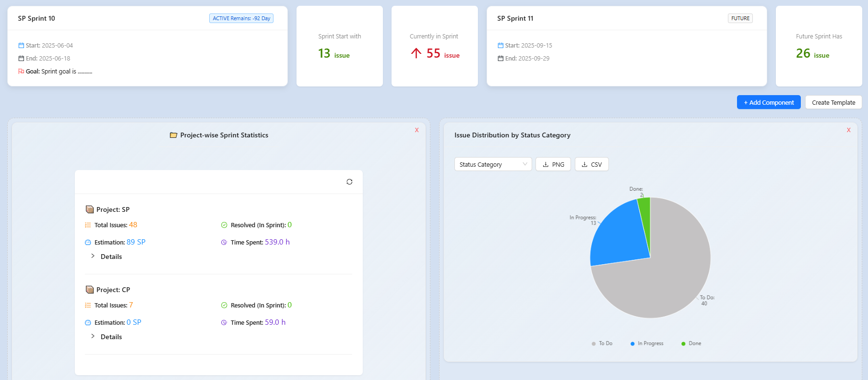Click the Project: CP box icon

coord(89,290)
